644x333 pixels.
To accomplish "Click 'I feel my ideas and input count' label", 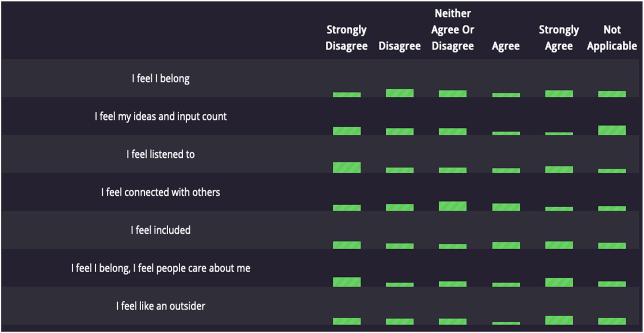I will pos(160,117).
